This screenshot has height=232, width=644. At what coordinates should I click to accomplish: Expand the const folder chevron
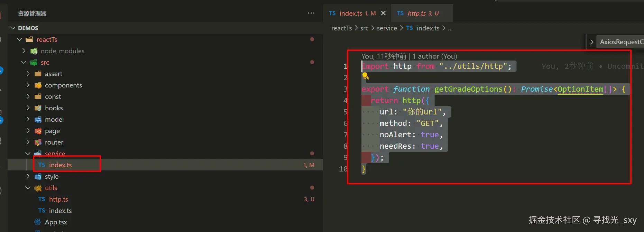(28, 96)
